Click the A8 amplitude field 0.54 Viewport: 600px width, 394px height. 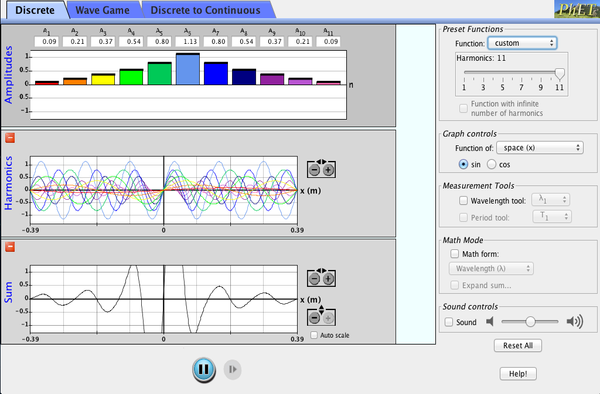(x=244, y=41)
